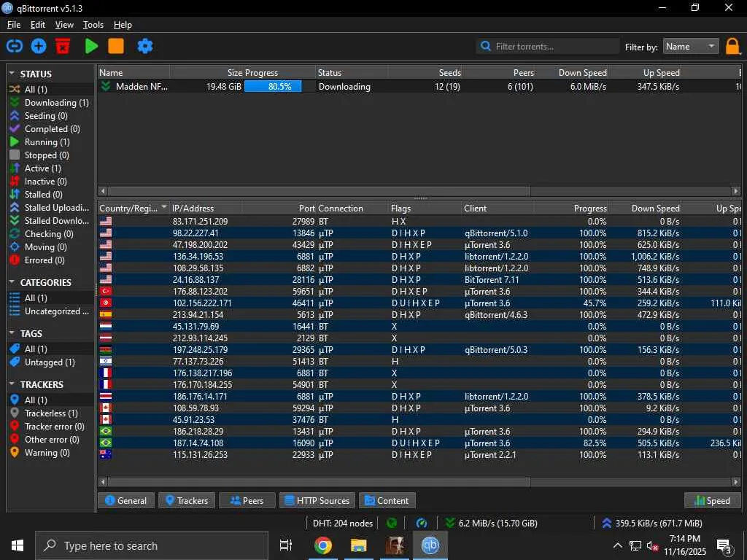Switch to the Peers tab
747x560 pixels.
[x=247, y=500]
